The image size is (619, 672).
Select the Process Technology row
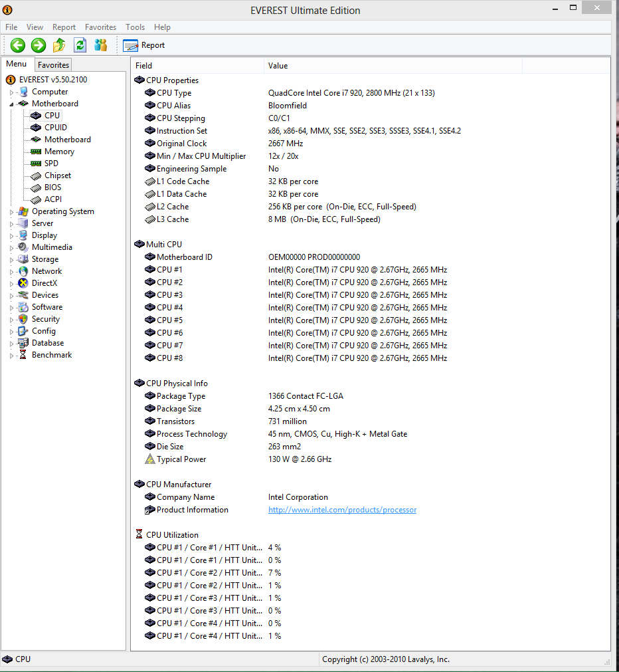pyautogui.click(x=371, y=434)
